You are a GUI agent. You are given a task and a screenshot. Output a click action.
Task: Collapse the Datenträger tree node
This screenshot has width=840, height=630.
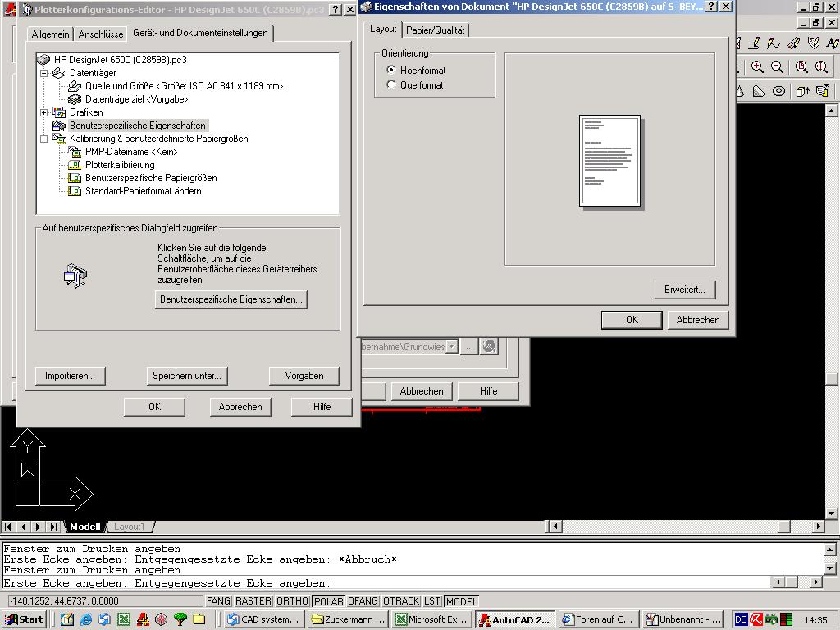pyautogui.click(x=44, y=73)
